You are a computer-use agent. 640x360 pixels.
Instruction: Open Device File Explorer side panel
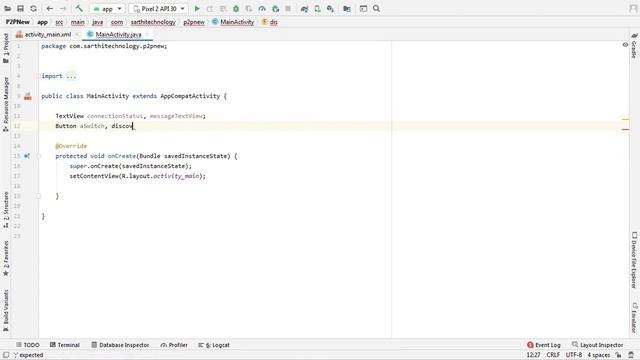point(634,260)
